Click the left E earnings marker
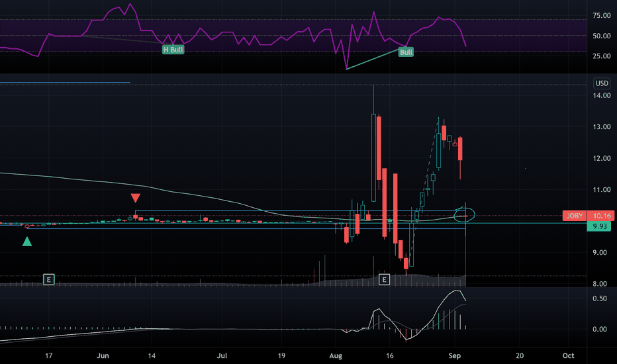The height and width of the screenshot is (364, 617). pos(49,280)
